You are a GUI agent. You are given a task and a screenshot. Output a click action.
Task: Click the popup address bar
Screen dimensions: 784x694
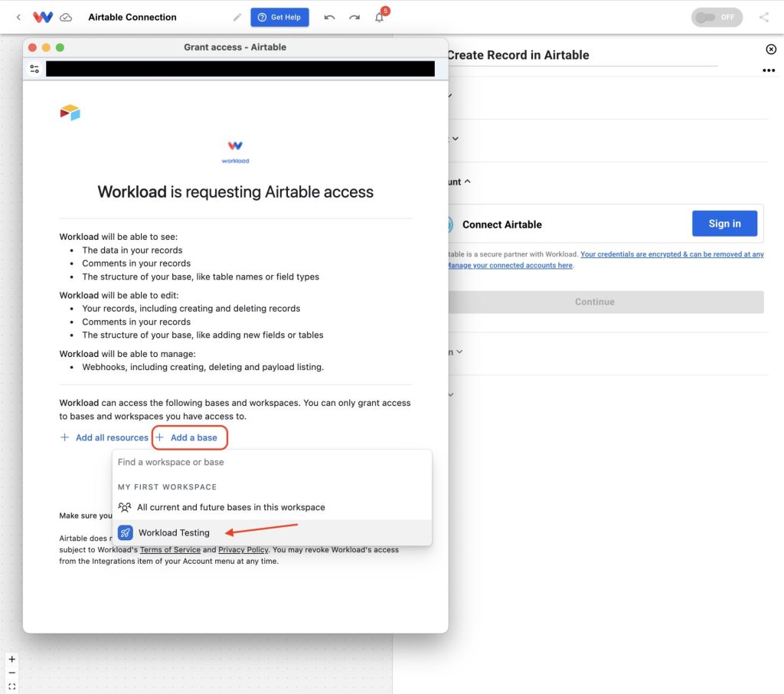[240, 68]
